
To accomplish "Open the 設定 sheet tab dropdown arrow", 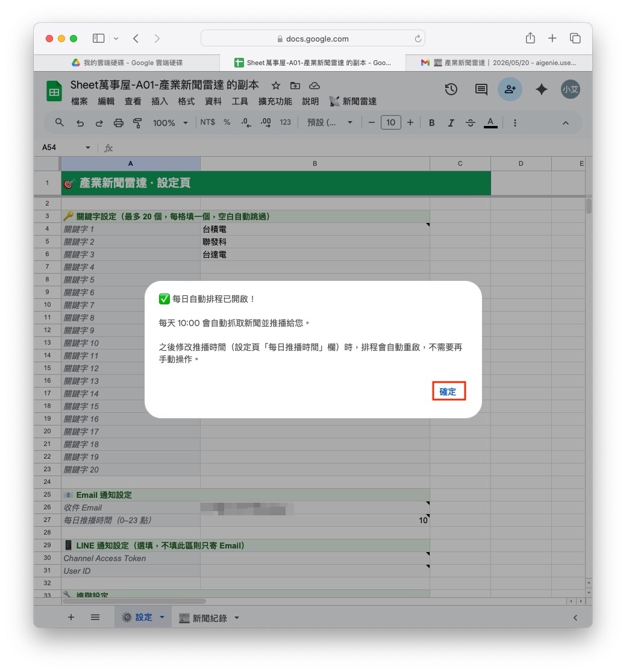I will click(x=162, y=617).
